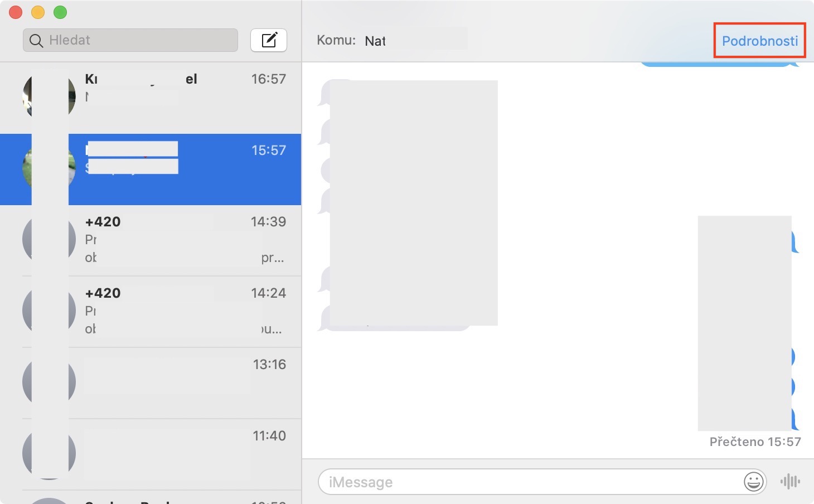Open the +420 conversation from 14:24
Image resolution: width=814 pixels, height=504 pixels.
coord(151,312)
